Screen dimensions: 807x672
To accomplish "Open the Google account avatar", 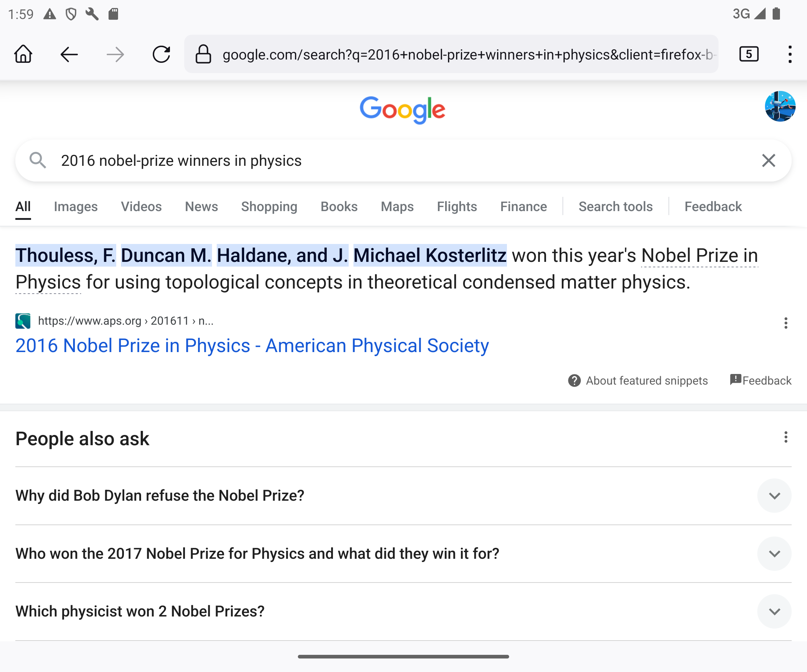I will point(780,106).
